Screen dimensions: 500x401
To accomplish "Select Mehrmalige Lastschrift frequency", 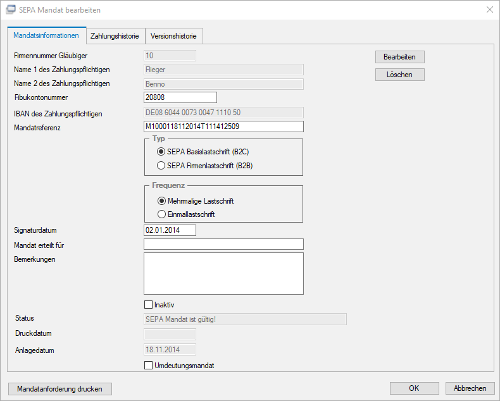I will tap(161, 201).
